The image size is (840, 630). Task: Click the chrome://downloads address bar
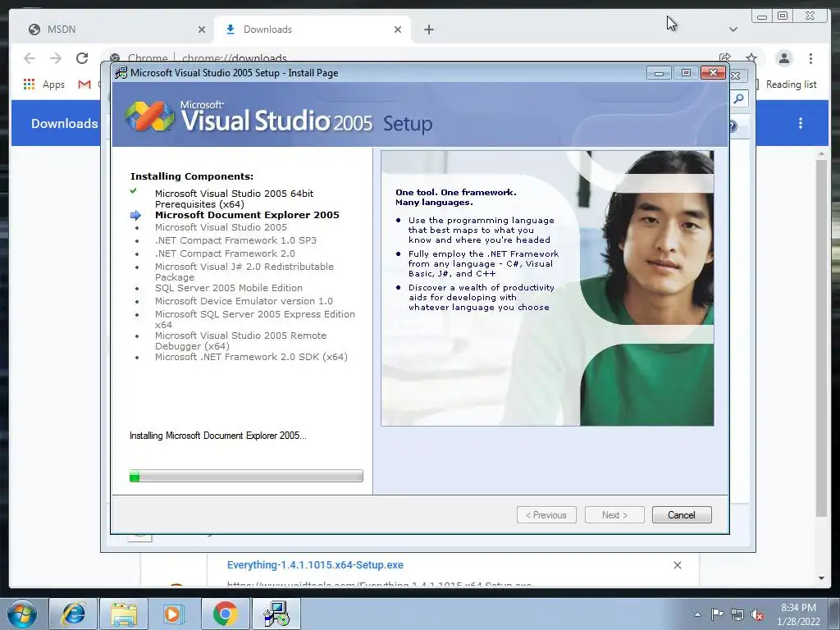click(x=234, y=58)
